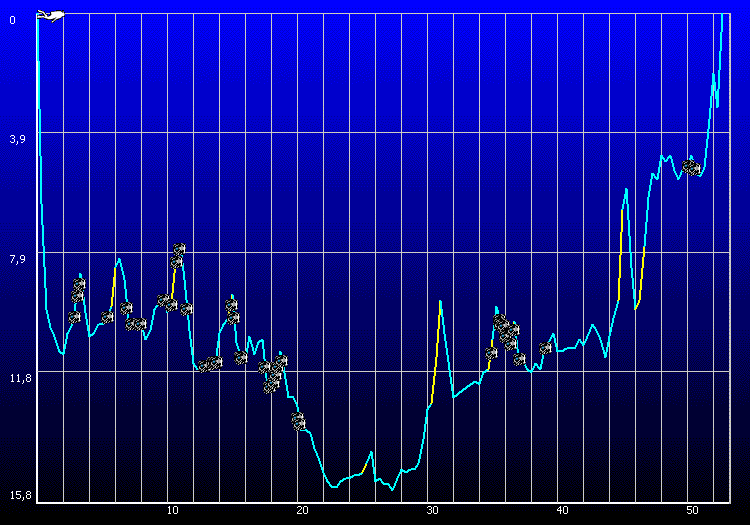Click the short yellow segment near minute 25
The width and height of the screenshot is (750, 525).
click(365, 468)
